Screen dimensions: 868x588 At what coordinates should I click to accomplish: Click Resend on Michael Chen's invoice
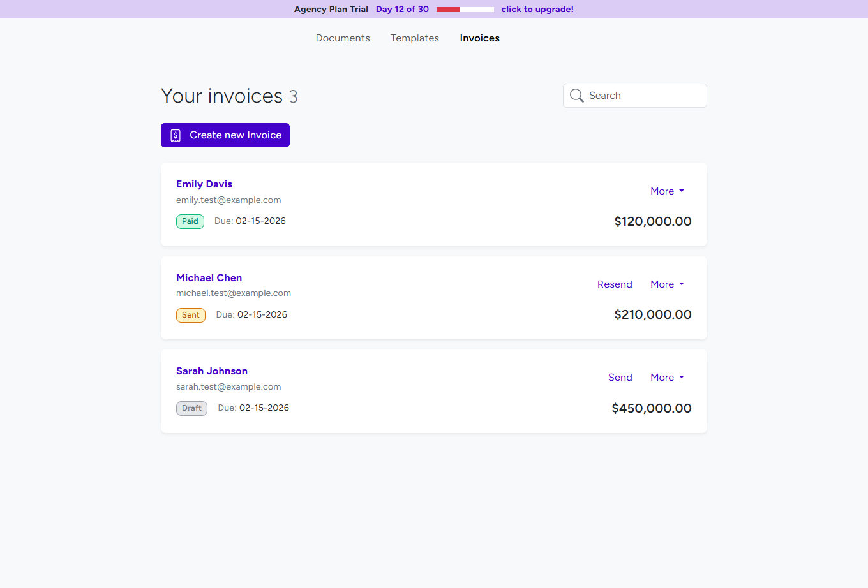click(x=615, y=284)
